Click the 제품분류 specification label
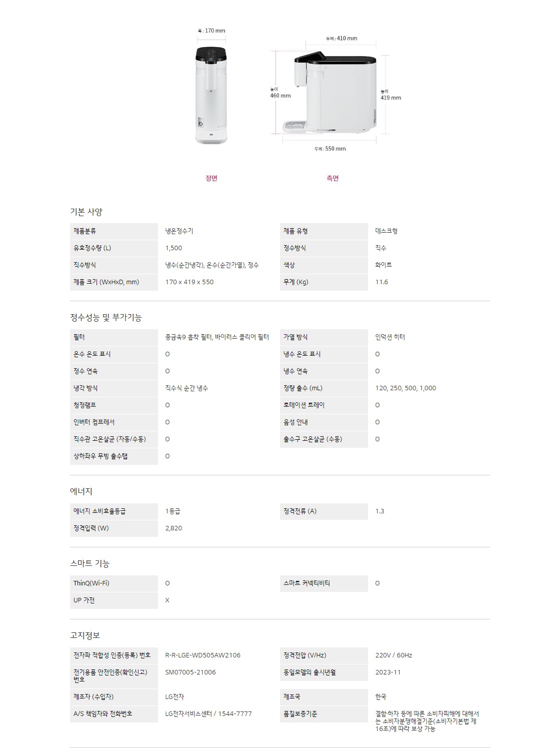The height and width of the screenshot is (748, 560). (x=85, y=231)
